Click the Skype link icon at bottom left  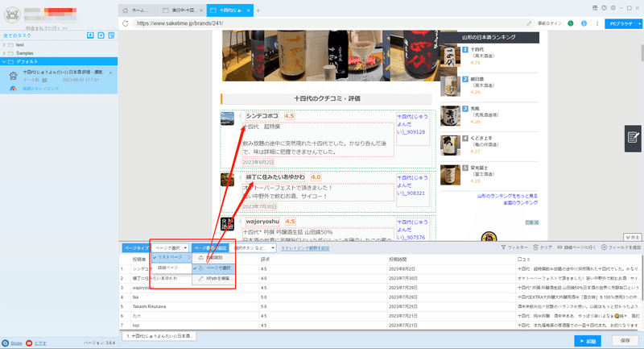6,343
